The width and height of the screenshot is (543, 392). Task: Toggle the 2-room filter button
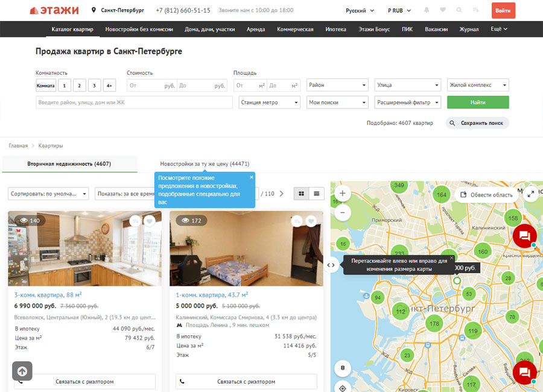click(x=79, y=85)
